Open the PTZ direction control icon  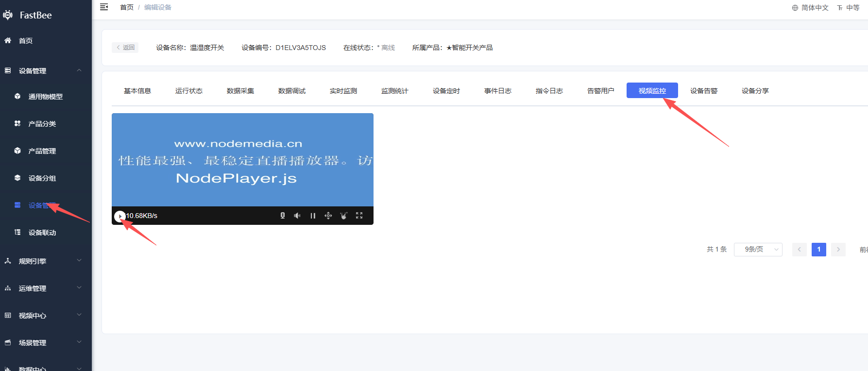pyautogui.click(x=328, y=216)
